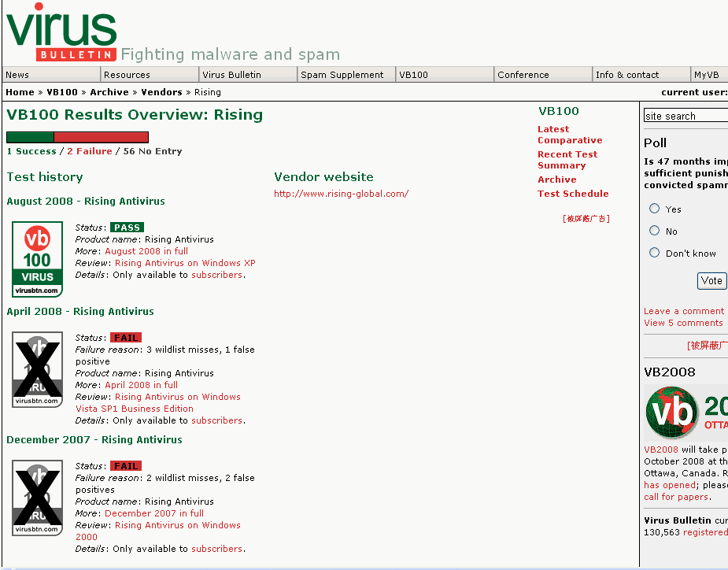Open the Info & contact menu
The image size is (728, 570).
tap(641, 75)
